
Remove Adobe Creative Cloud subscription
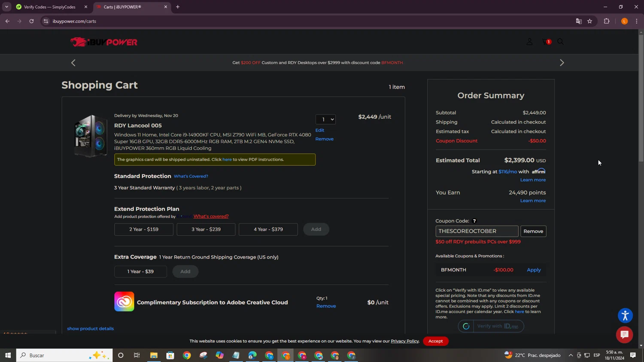click(x=326, y=306)
